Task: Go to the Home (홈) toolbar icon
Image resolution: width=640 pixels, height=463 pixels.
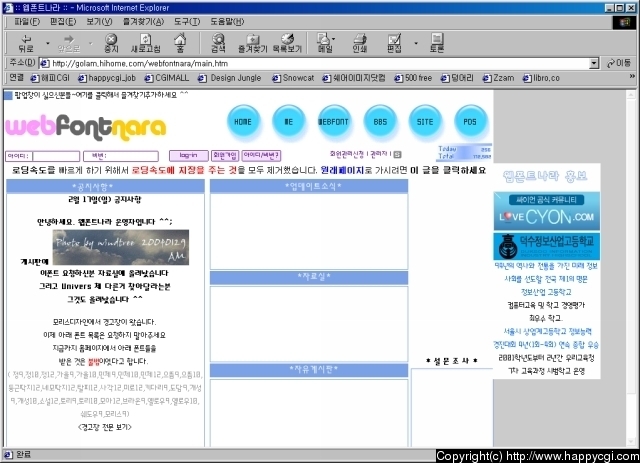Action: click(180, 43)
